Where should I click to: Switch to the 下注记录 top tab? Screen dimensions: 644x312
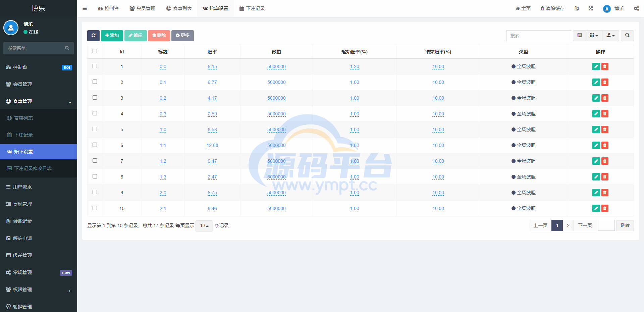click(x=252, y=8)
